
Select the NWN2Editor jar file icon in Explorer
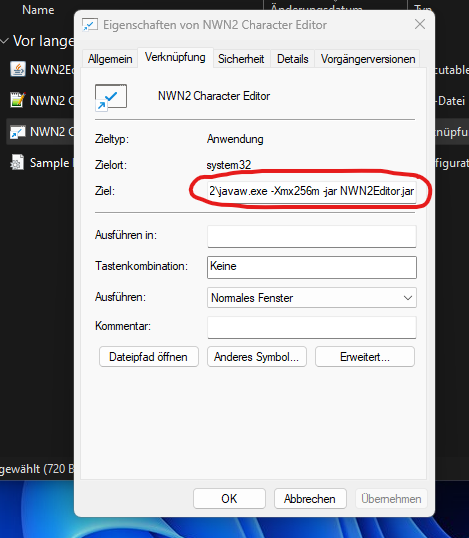(17, 69)
